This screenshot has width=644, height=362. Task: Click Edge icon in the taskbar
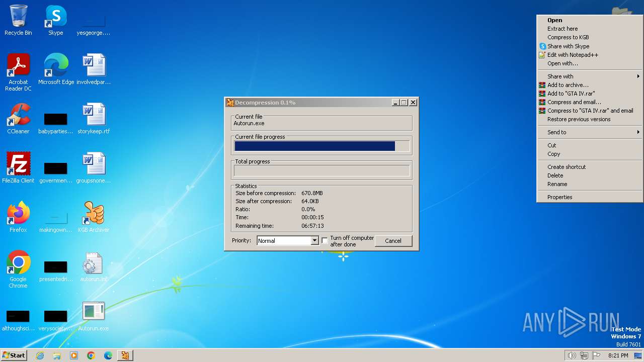[x=108, y=355]
